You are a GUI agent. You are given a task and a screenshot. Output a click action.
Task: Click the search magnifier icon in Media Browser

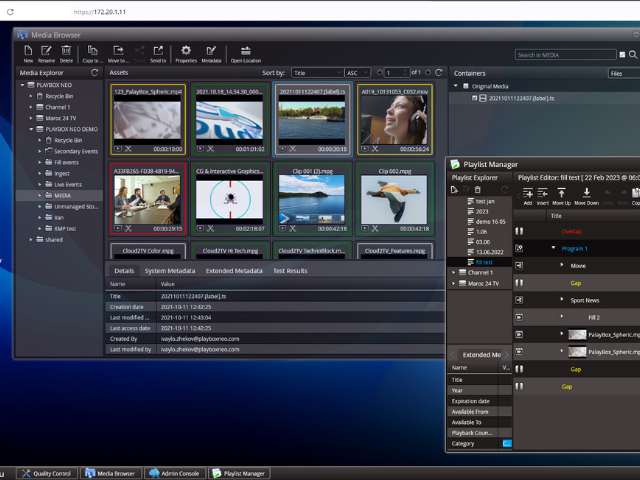click(x=633, y=54)
